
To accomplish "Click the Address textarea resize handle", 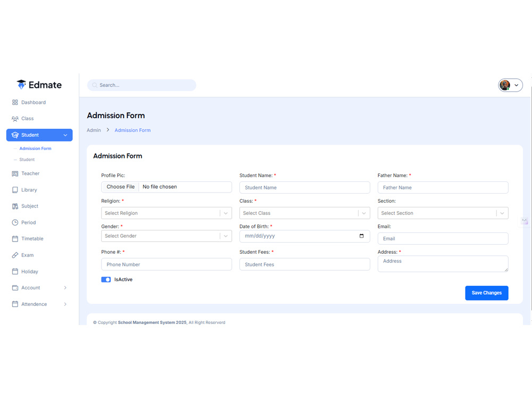I will coord(506,270).
